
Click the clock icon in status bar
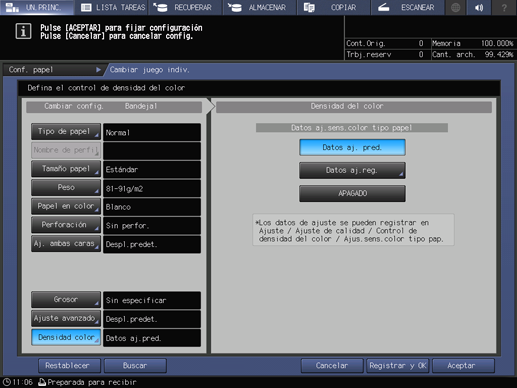[7, 382]
